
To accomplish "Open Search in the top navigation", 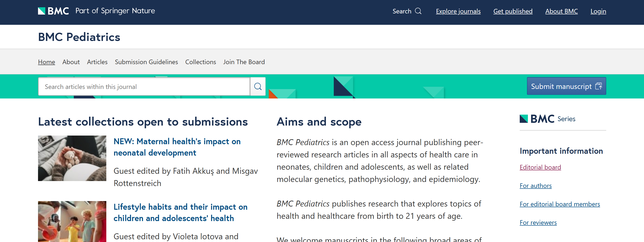I will click(x=407, y=11).
